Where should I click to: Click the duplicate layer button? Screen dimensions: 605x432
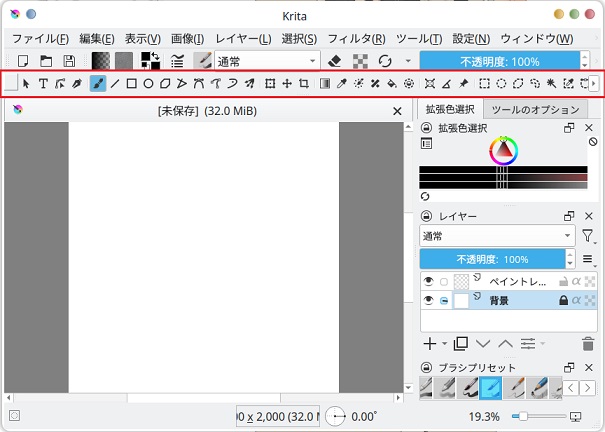tap(460, 344)
